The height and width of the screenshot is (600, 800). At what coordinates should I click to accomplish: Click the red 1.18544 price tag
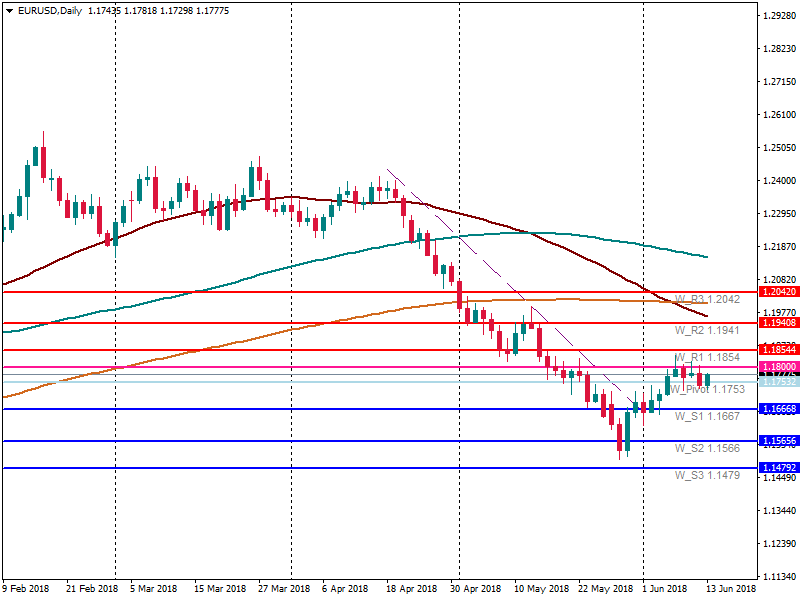(777, 350)
